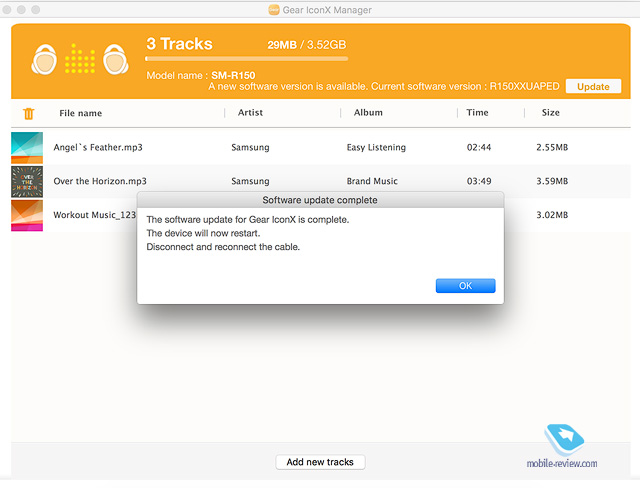
Task: Sort by the Size column header
Action: 550,113
